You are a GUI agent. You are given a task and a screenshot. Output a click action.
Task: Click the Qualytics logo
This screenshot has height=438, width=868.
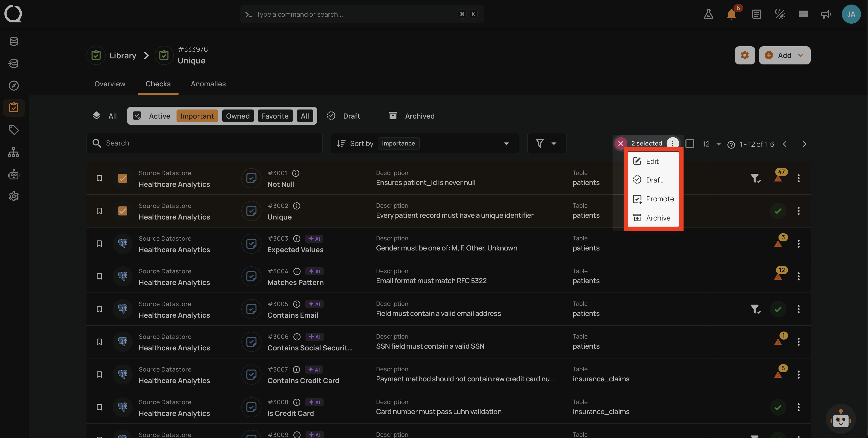[13, 14]
